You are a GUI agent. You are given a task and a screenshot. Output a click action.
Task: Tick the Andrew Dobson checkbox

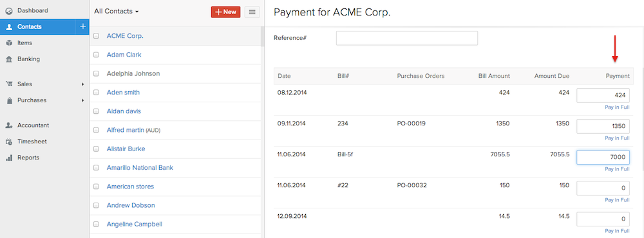point(96,206)
